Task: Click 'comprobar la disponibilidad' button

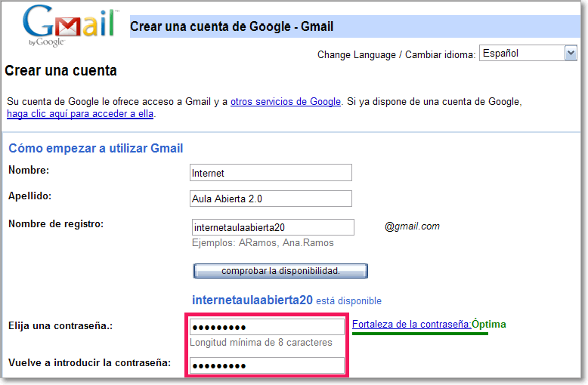Action: [x=280, y=271]
